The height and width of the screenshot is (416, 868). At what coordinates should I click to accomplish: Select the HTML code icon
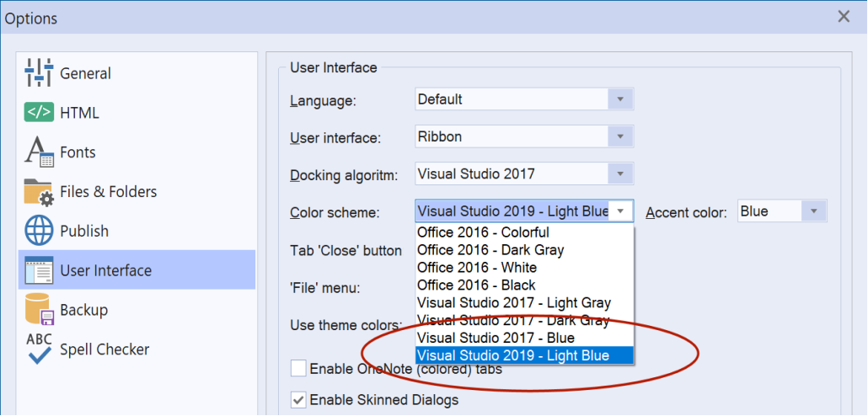click(x=39, y=113)
